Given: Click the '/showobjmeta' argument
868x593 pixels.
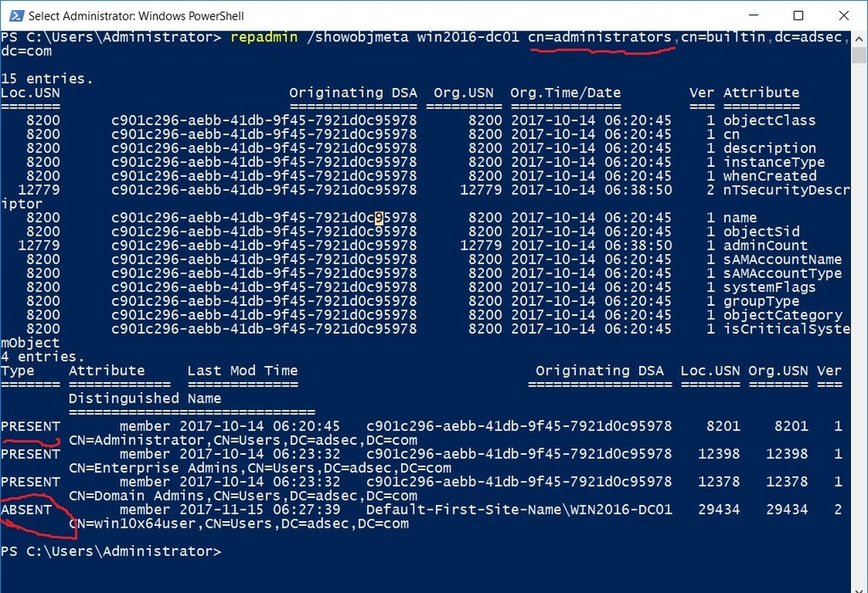Looking at the screenshot, I should [x=357, y=37].
